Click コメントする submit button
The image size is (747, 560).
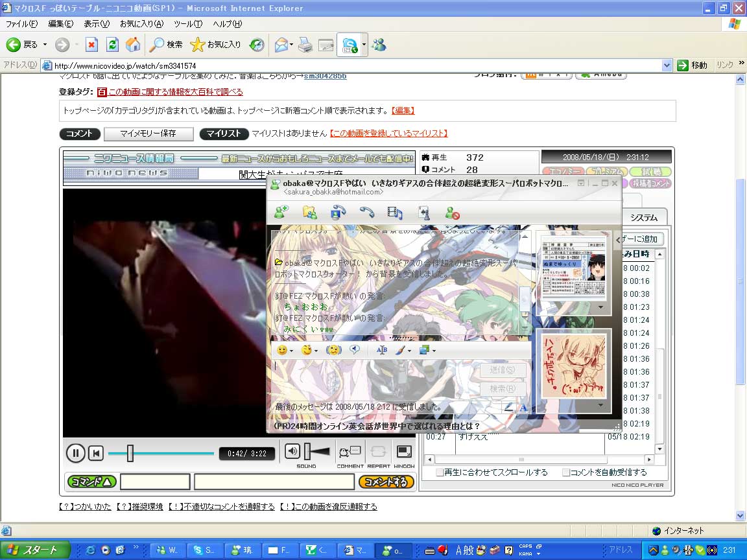coord(386,482)
